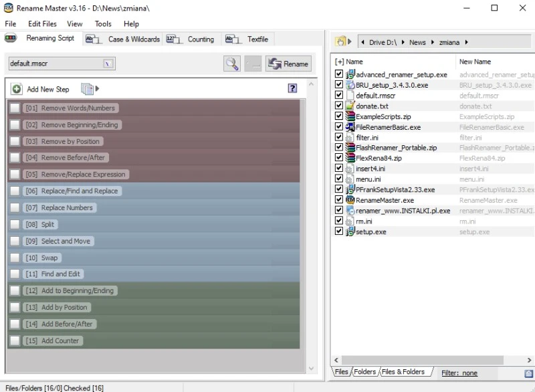Expand the arrow after zmiana in path
This screenshot has width=535, height=392.
(x=465, y=42)
